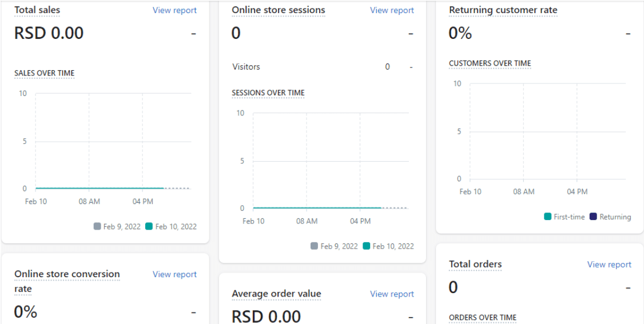Click the teal First-time legend swatch

tap(547, 217)
